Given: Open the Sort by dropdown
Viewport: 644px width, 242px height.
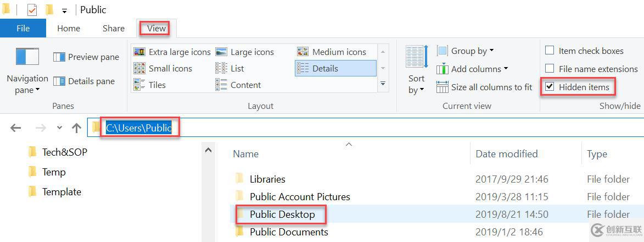Looking at the screenshot, I should tap(416, 84).
